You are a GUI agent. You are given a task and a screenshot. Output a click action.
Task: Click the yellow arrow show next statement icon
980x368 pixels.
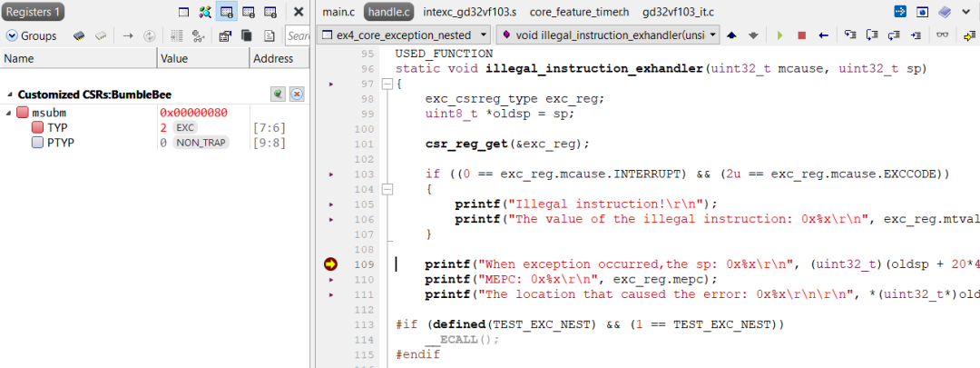(x=970, y=35)
